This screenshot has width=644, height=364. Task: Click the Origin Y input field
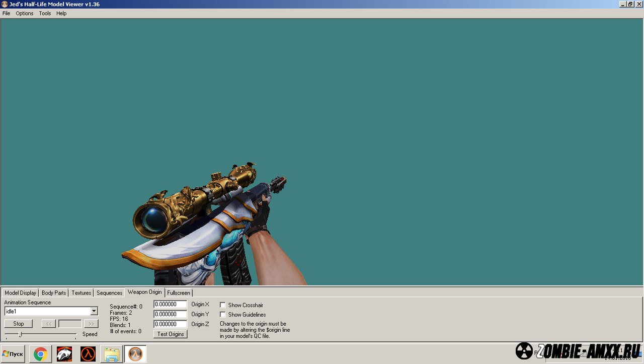click(x=170, y=314)
